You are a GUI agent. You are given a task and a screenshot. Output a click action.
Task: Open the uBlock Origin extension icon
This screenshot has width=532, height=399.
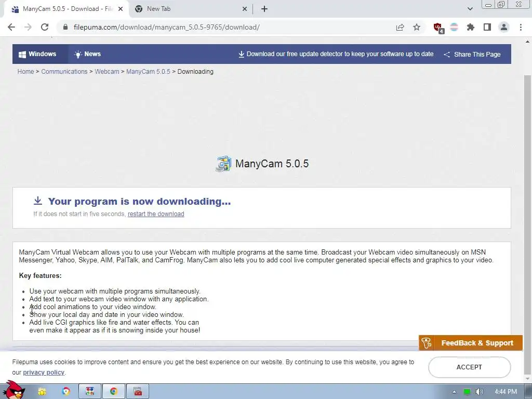coord(438,28)
